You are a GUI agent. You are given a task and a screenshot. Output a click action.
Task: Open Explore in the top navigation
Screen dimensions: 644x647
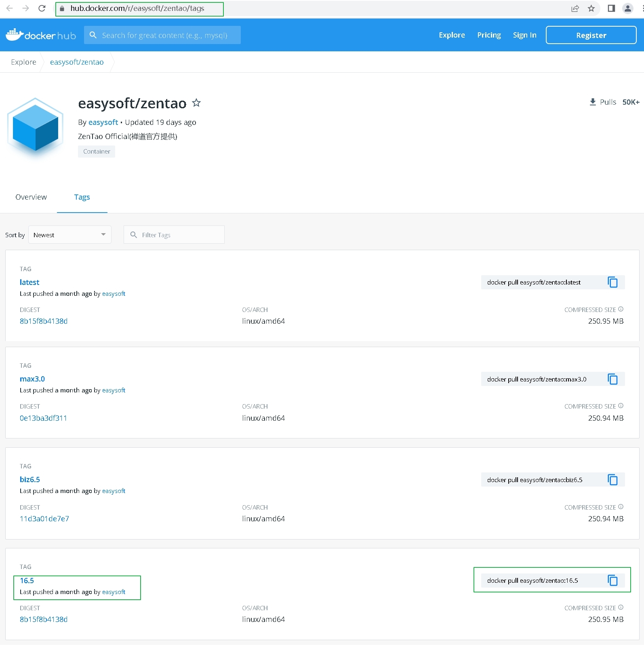pyautogui.click(x=452, y=35)
